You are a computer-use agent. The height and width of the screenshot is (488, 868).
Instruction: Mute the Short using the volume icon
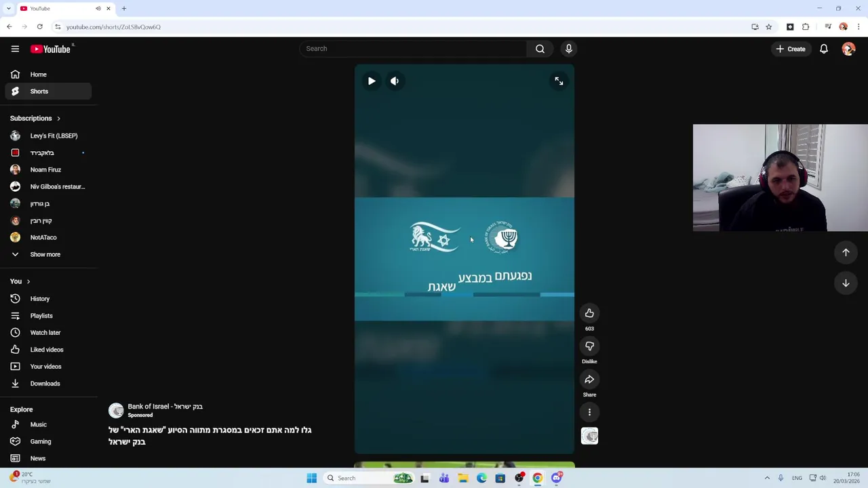tap(395, 81)
